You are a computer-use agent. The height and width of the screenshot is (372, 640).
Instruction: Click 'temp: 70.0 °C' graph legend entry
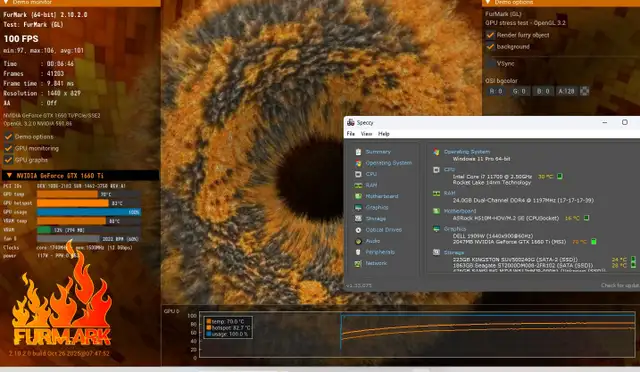point(228,322)
